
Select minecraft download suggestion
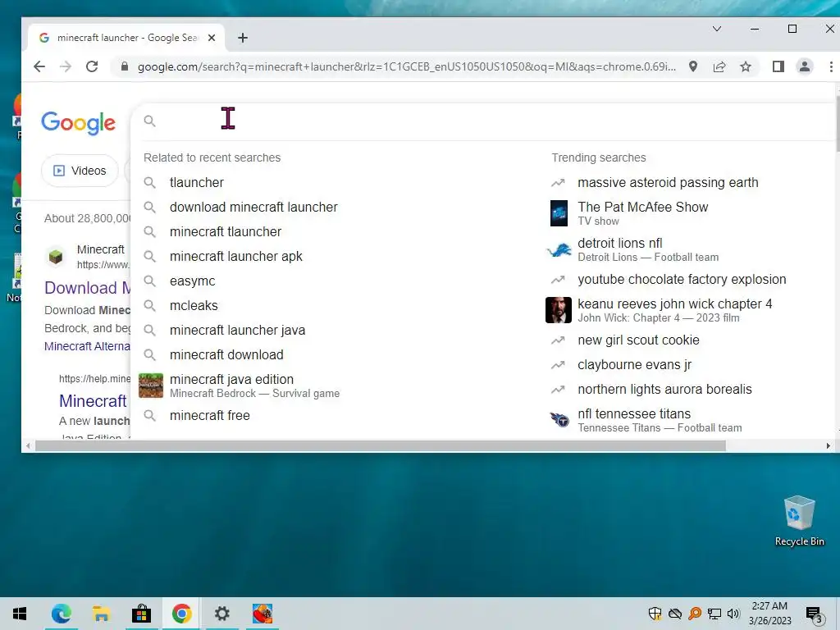click(x=226, y=355)
